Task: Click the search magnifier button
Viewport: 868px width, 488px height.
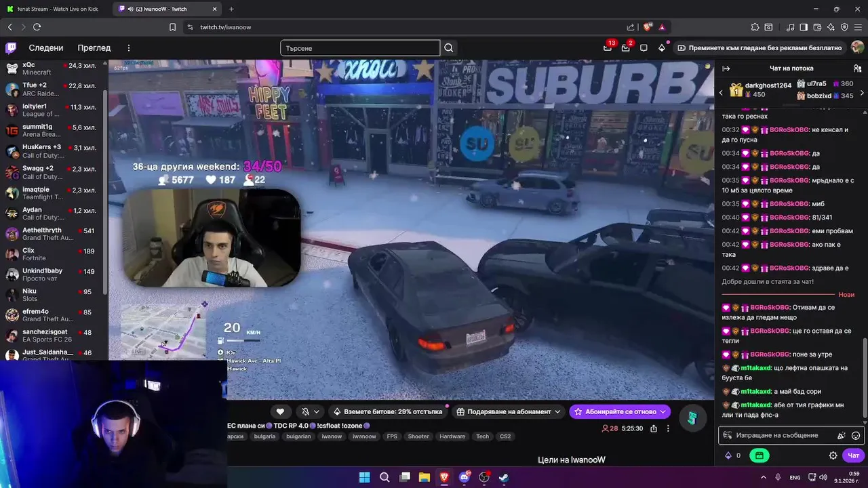Action: (448, 48)
